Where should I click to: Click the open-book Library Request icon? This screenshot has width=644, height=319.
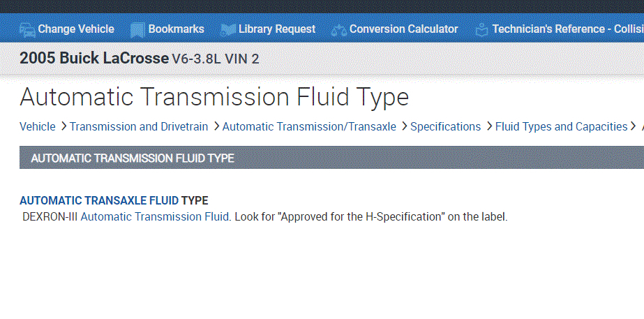click(x=227, y=29)
